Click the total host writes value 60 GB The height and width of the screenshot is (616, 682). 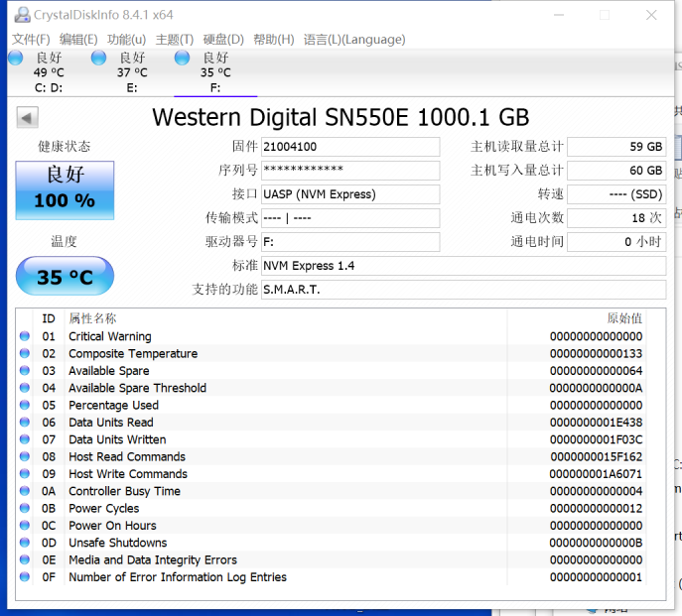click(x=616, y=171)
